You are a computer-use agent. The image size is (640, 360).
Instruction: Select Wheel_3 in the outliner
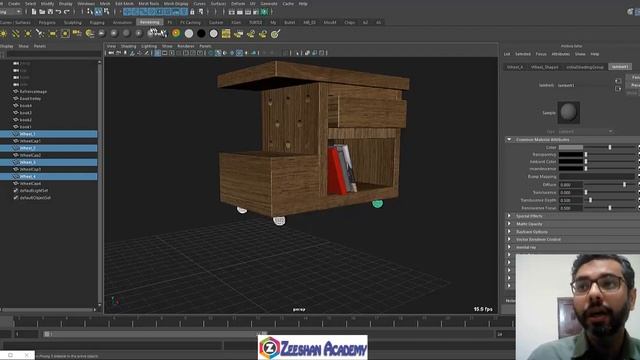pos(49,162)
